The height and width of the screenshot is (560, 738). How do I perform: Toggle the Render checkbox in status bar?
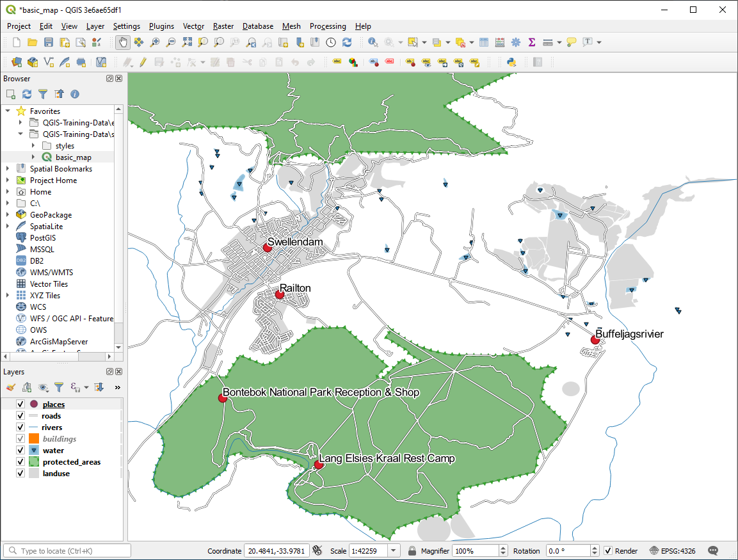pyautogui.click(x=608, y=551)
